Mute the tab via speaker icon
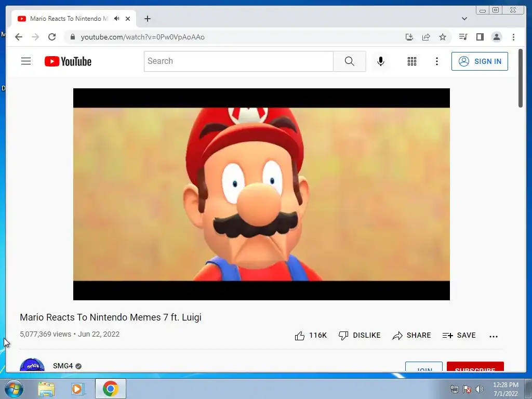The image size is (532, 399). pyautogui.click(x=117, y=19)
